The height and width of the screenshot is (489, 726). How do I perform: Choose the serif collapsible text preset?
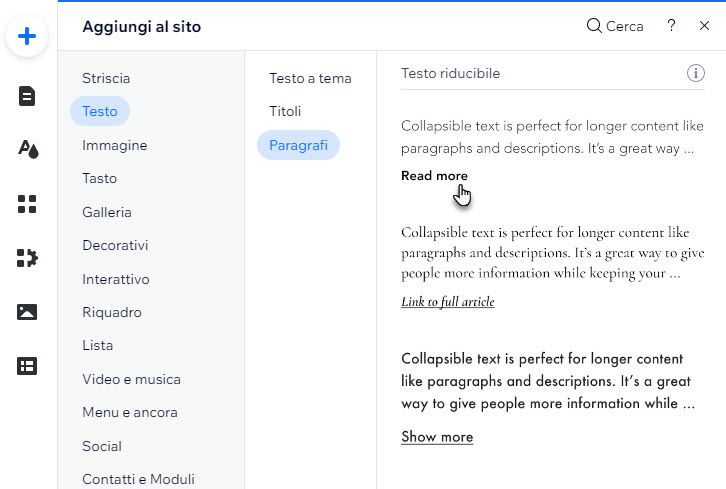point(552,267)
